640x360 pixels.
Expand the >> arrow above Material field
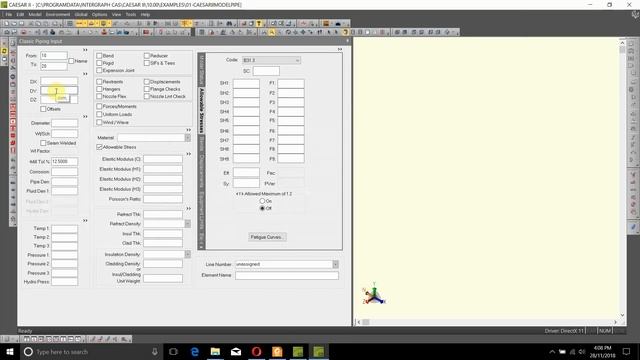[x=188, y=130]
